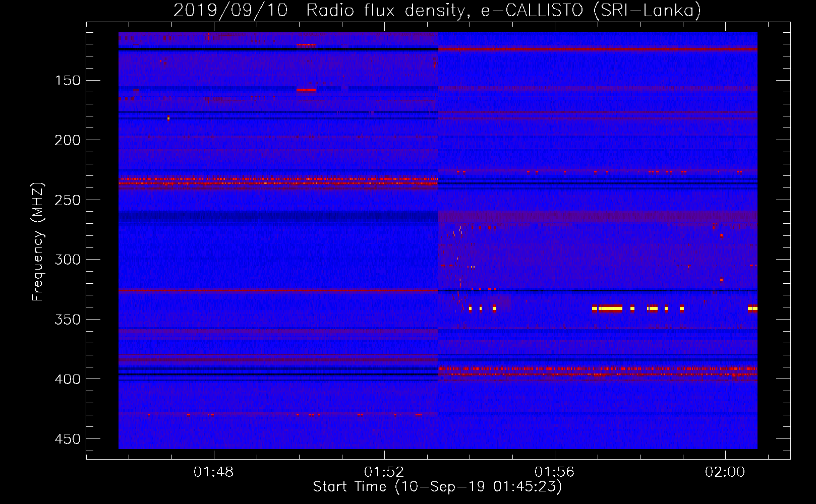Click the 01:52 time tick label
Screen dimensions: 816x504
[384, 472]
